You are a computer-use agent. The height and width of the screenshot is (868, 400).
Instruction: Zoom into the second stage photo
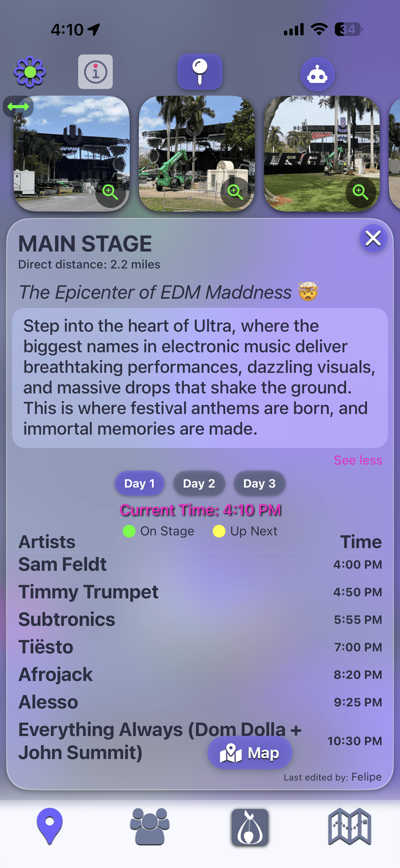click(x=235, y=192)
